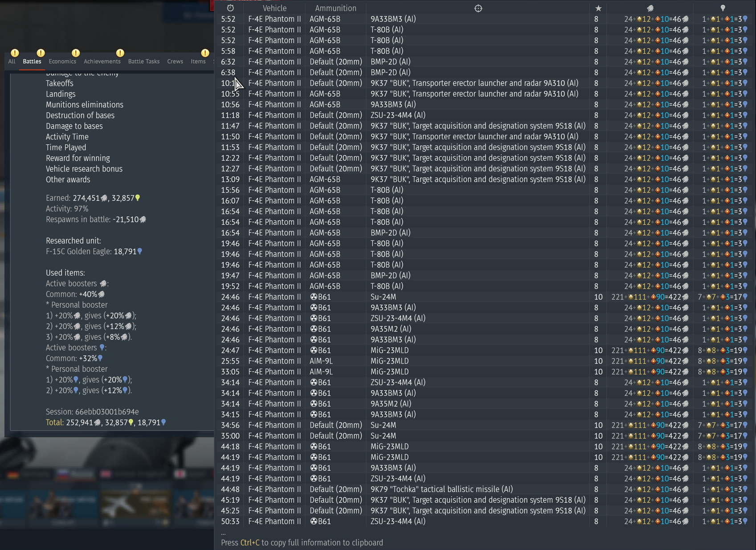Screen dimensions: 756x550
Task: Click 'T-80B (AI)' in the 5:58 row
Action: click(x=387, y=51)
